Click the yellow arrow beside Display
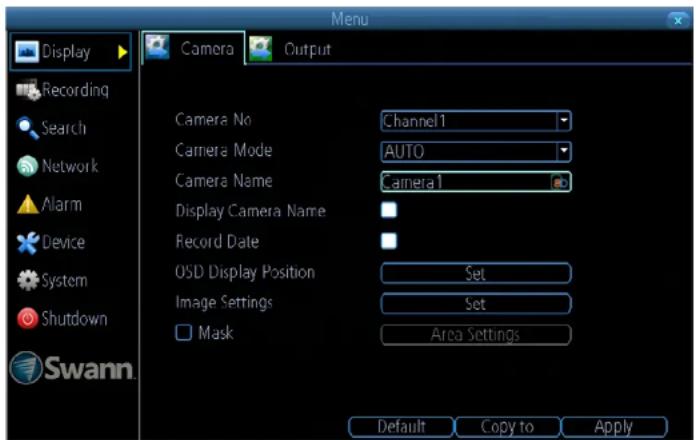696x440 pixels. coord(123,52)
